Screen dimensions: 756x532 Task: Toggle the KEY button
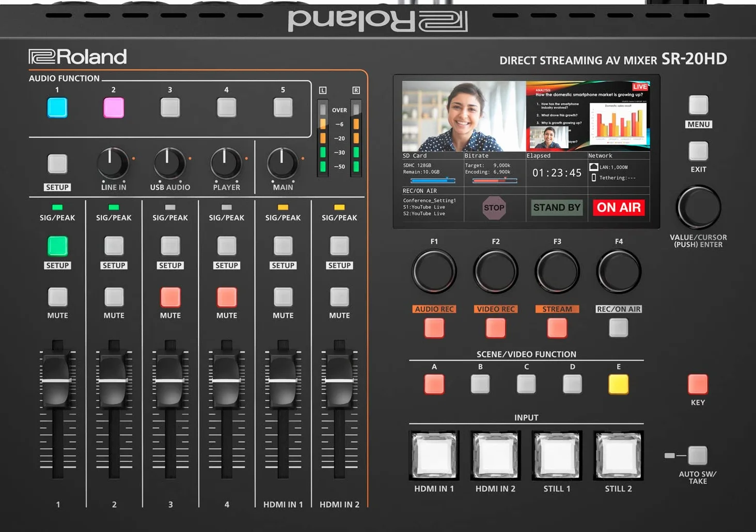(698, 384)
